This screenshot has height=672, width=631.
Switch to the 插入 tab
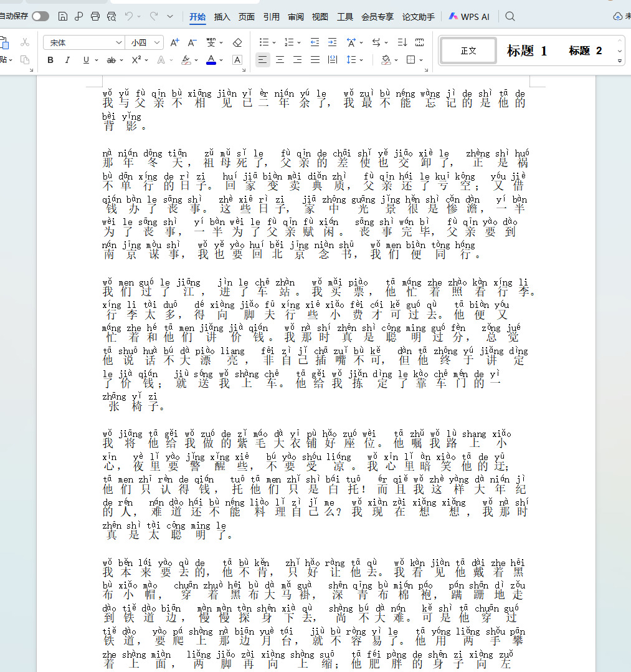click(222, 17)
